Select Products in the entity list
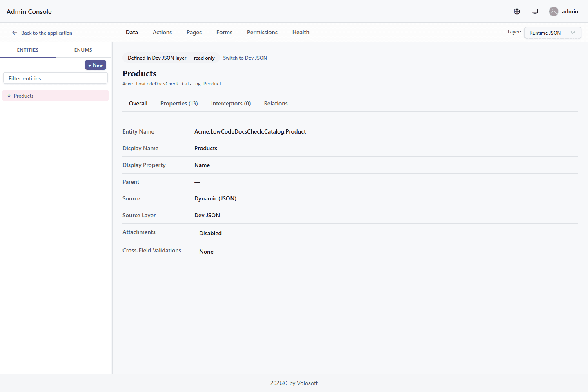This screenshot has height=392, width=588. 56,96
